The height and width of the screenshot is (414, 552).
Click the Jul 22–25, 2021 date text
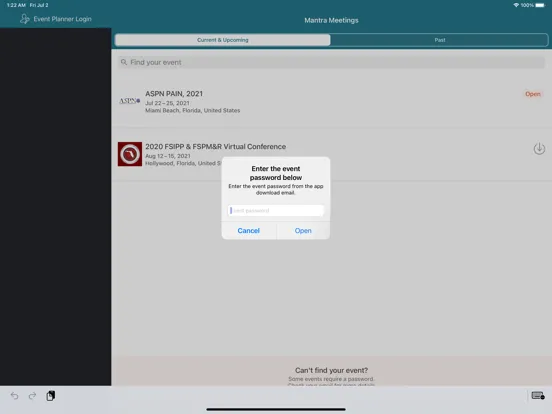pos(167,103)
